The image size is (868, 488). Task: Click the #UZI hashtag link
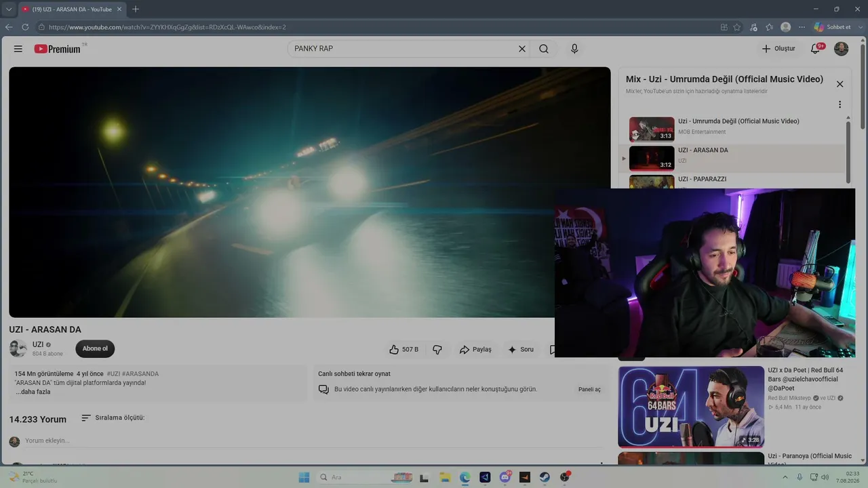pyautogui.click(x=113, y=374)
